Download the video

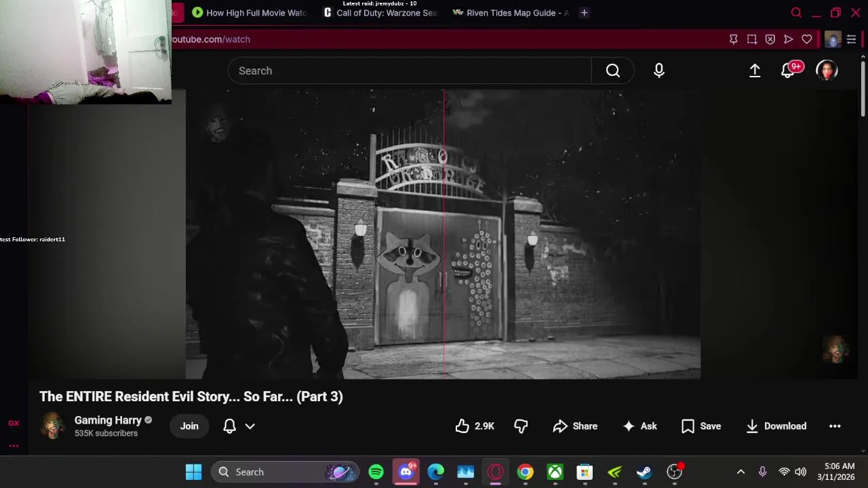click(776, 426)
